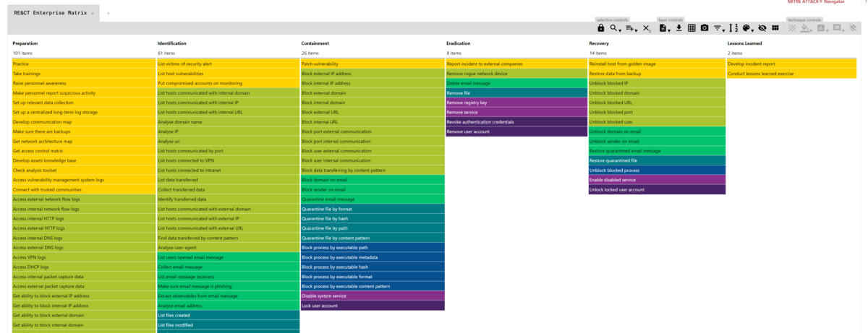Select Block external domain cell
This screenshot has width=868, height=333.
pyautogui.click(x=373, y=93)
